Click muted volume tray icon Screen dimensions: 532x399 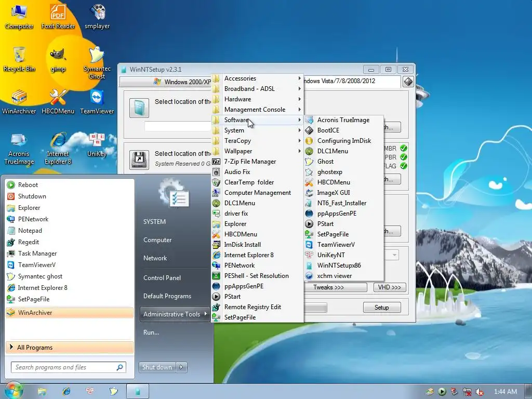coord(480,392)
